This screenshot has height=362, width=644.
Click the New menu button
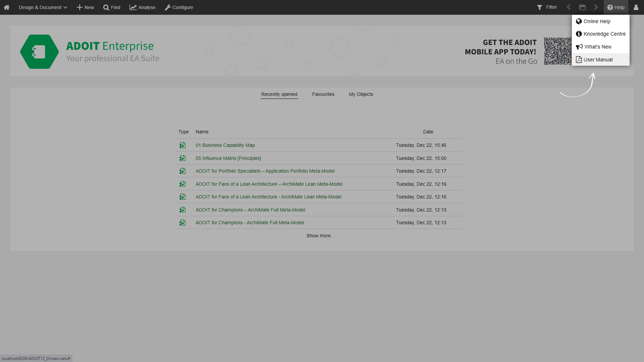pyautogui.click(x=86, y=7)
